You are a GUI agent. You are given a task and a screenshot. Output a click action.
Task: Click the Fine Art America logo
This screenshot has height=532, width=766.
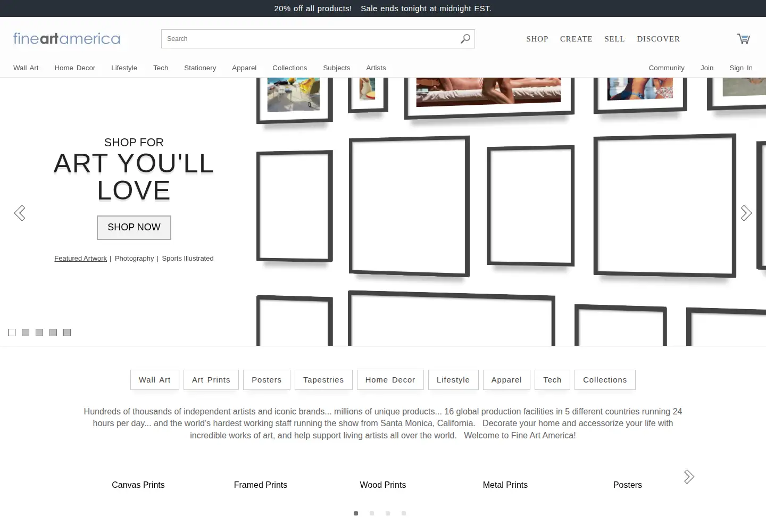click(66, 38)
